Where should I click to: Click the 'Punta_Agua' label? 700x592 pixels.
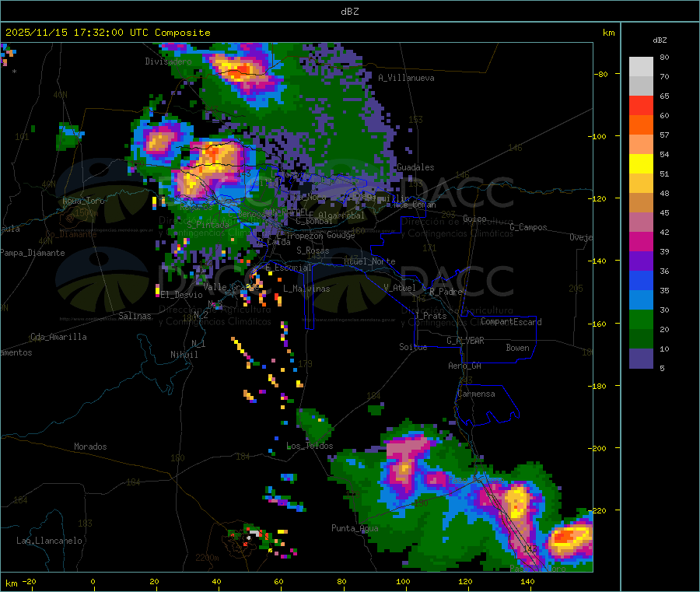pos(355,529)
